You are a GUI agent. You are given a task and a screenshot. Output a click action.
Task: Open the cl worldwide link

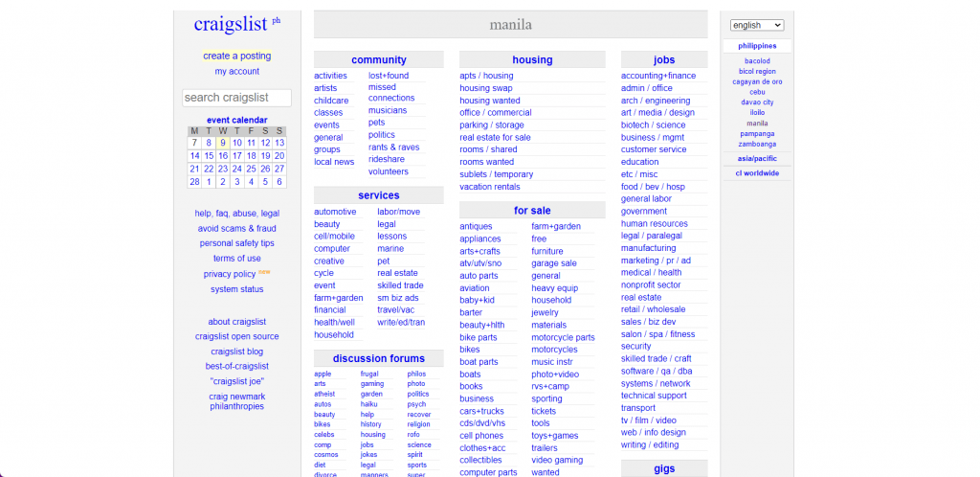pyautogui.click(x=757, y=173)
